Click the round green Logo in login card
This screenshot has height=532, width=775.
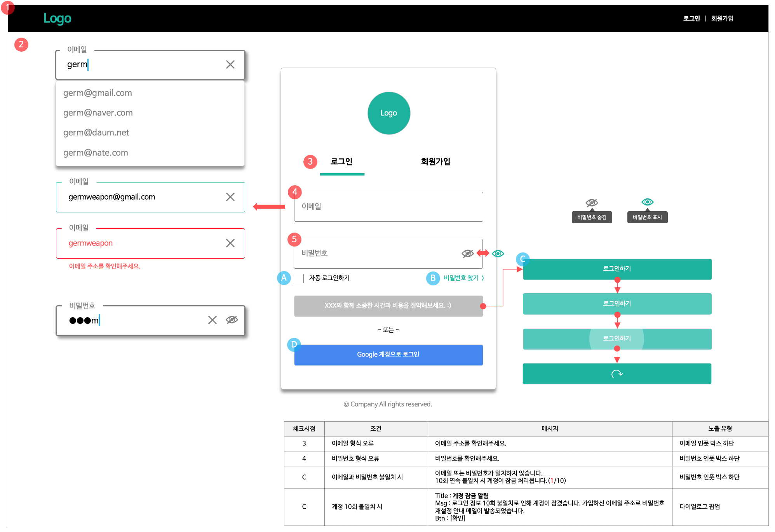388,113
